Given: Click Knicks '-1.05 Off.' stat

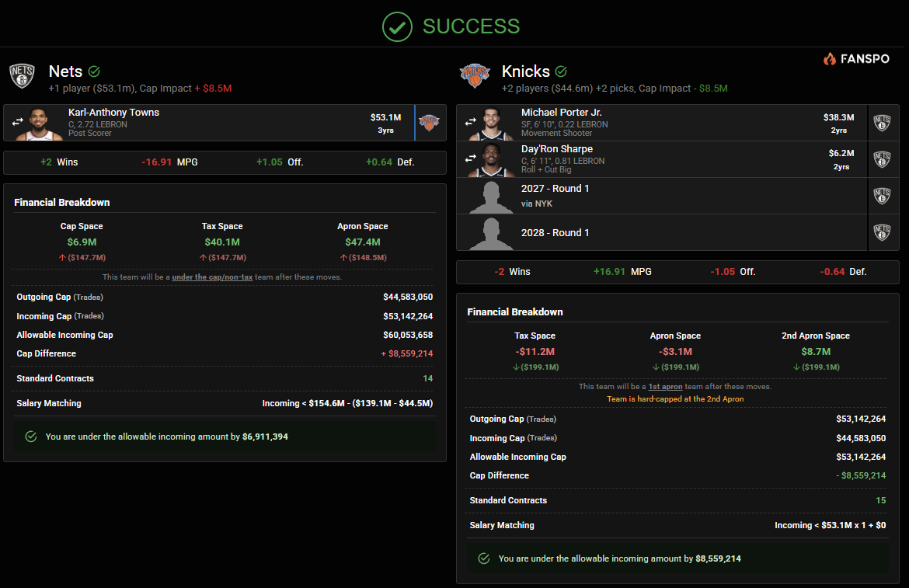Looking at the screenshot, I should [733, 272].
